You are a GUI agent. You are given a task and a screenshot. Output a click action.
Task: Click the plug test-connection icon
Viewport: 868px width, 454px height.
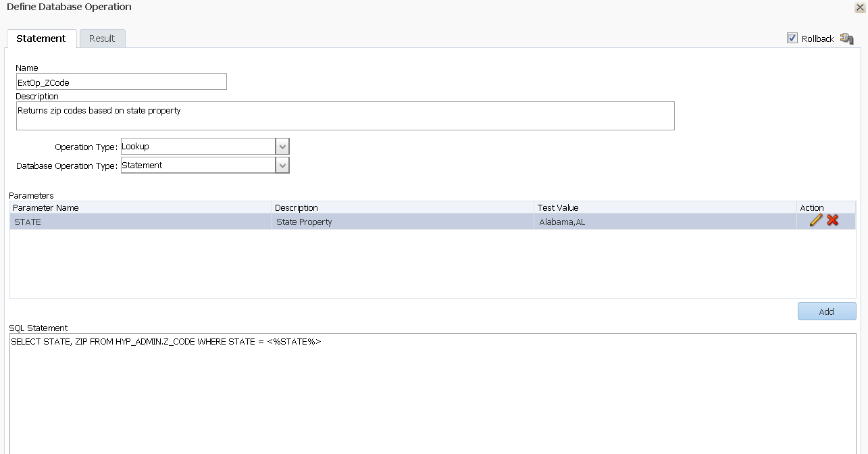[846, 39]
